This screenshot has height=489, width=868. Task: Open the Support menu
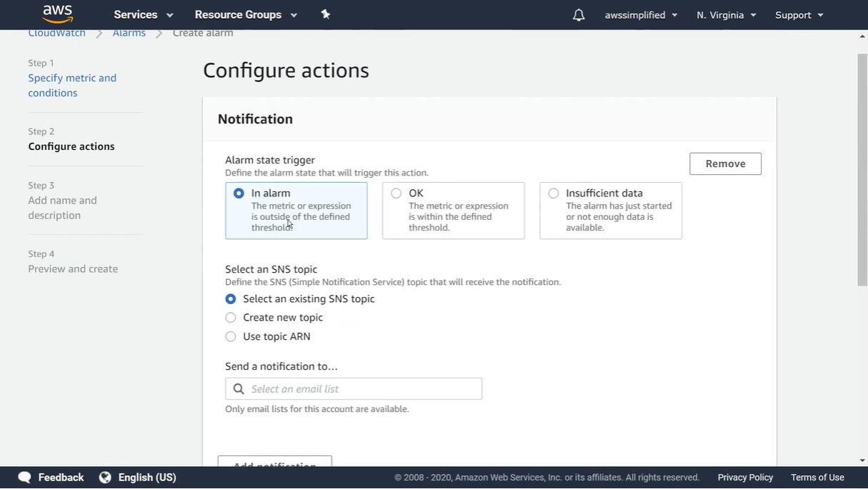(x=799, y=15)
